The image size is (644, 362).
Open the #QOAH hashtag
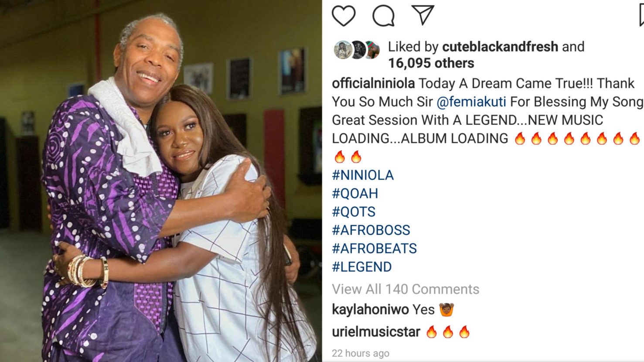pyautogui.click(x=355, y=193)
